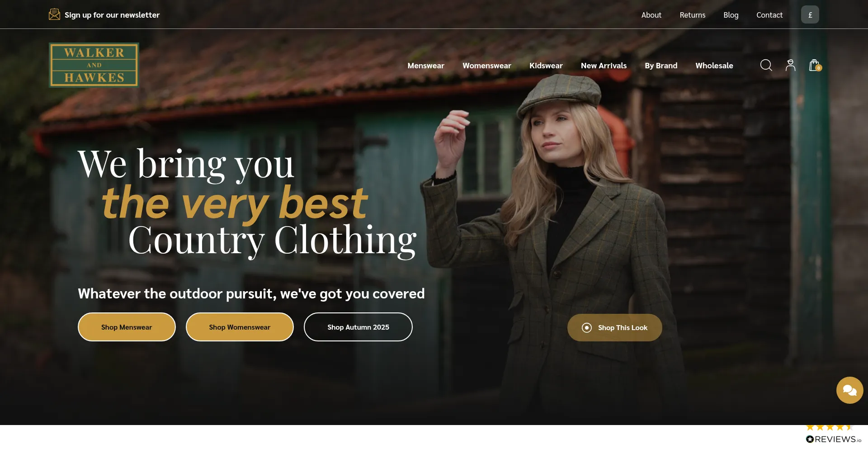Click the Reviews.io star rating badge

[x=834, y=435]
